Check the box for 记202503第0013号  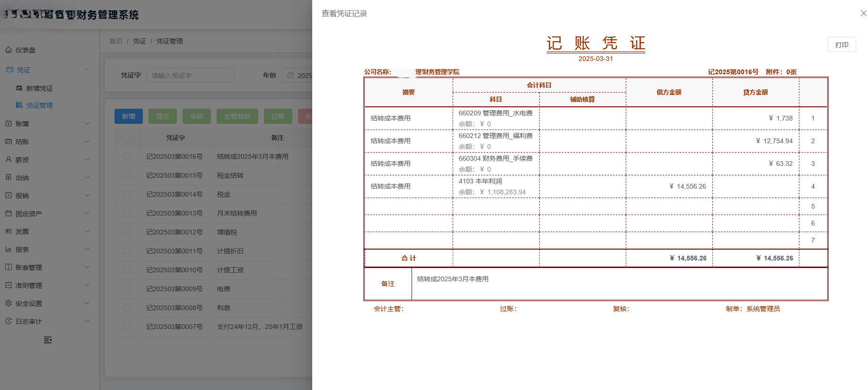pos(127,213)
